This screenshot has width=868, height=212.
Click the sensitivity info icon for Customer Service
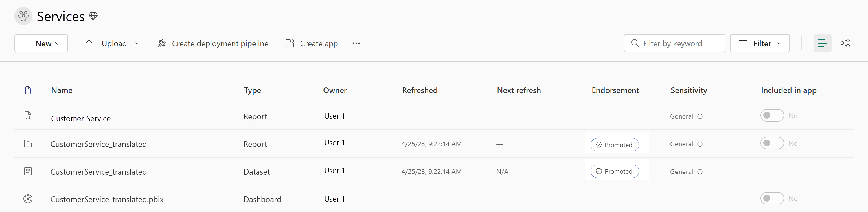700,116
